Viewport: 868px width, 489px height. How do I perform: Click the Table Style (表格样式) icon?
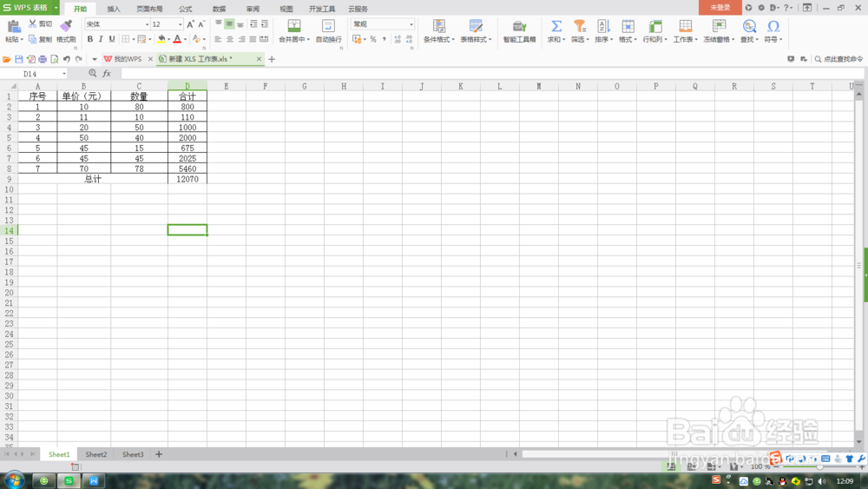coord(476,26)
